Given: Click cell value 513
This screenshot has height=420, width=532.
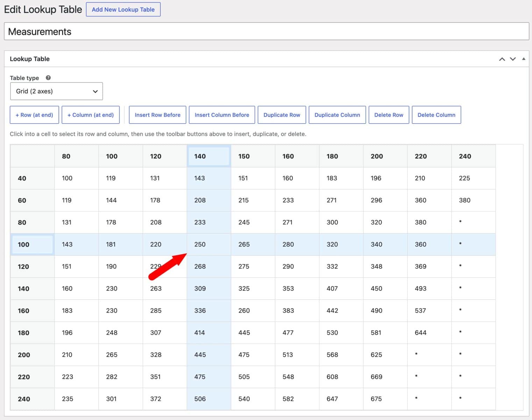Looking at the screenshot, I should tap(297, 355).
